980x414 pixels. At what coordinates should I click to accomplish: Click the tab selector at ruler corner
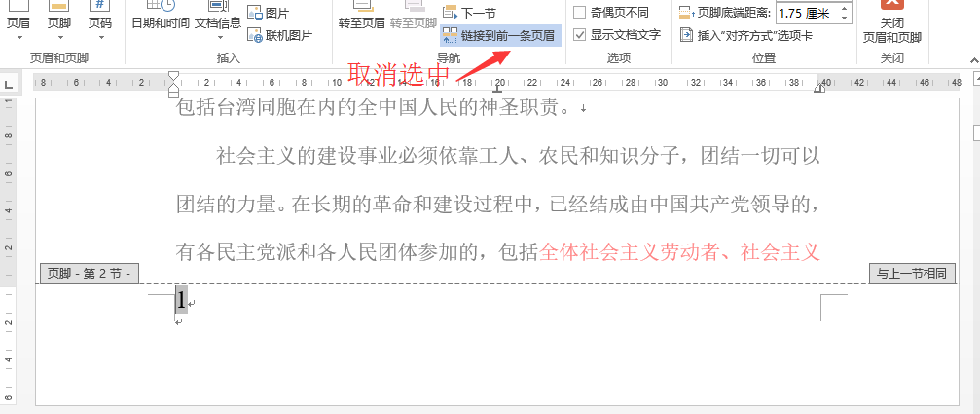click(x=8, y=83)
